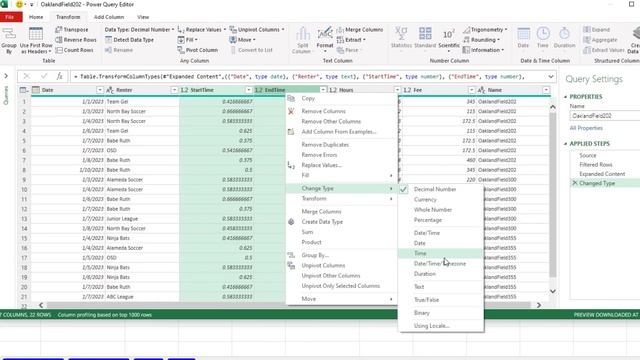The width and height of the screenshot is (640, 360).
Task: Click the formula bar cancel X icon
Action: click(27, 76)
